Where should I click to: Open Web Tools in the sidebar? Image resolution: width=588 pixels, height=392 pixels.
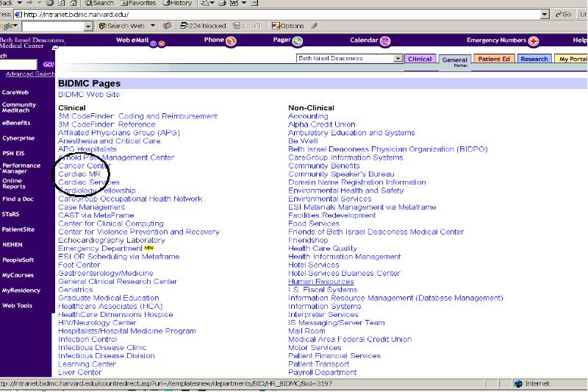click(17, 305)
